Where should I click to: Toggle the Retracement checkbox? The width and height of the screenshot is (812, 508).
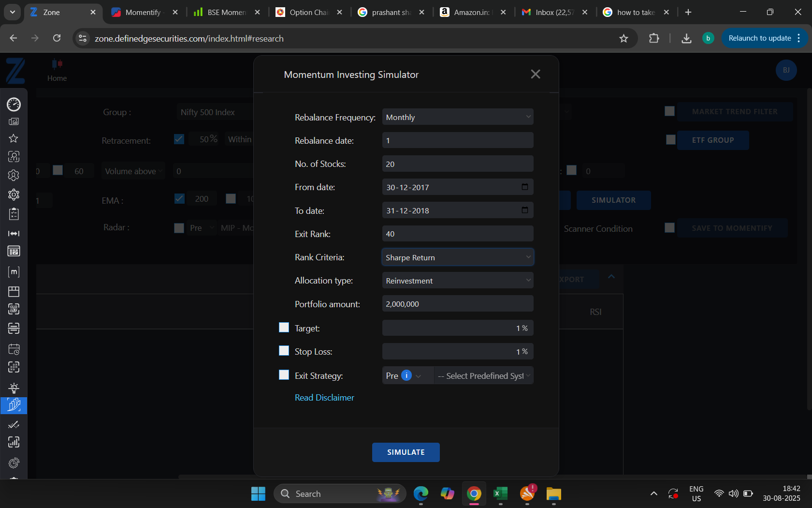pyautogui.click(x=179, y=139)
